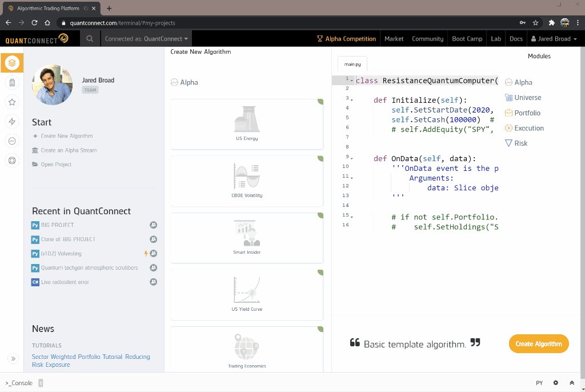Viewport: 585px width, 392px height.
Task: Expand console with double up arrows
Action: [571, 383]
